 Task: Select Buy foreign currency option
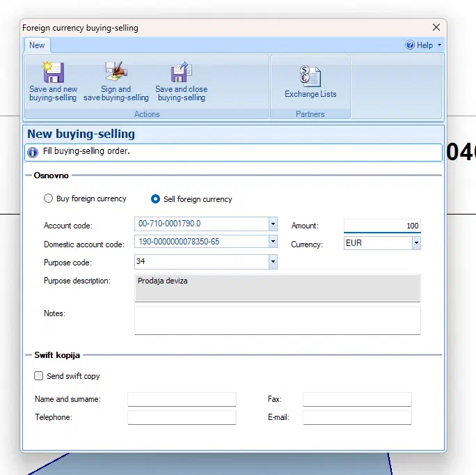(x=48, y=198)
